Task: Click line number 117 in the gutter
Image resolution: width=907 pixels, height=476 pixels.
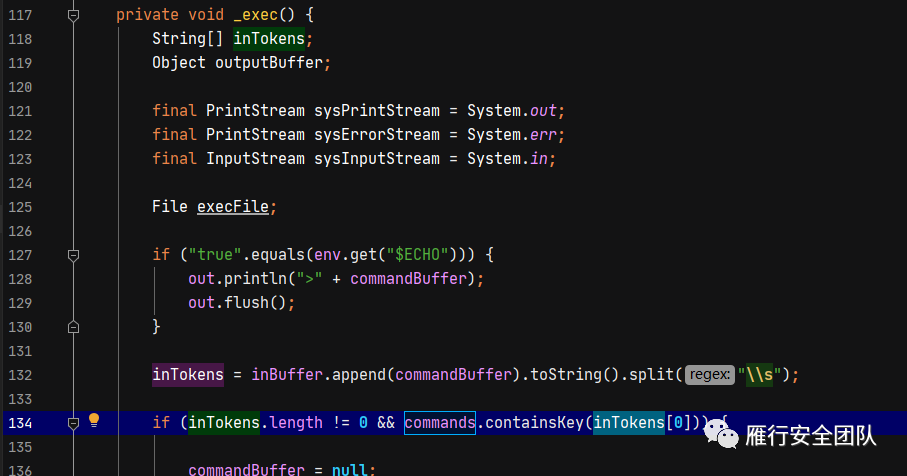Action: pos(20,15)
